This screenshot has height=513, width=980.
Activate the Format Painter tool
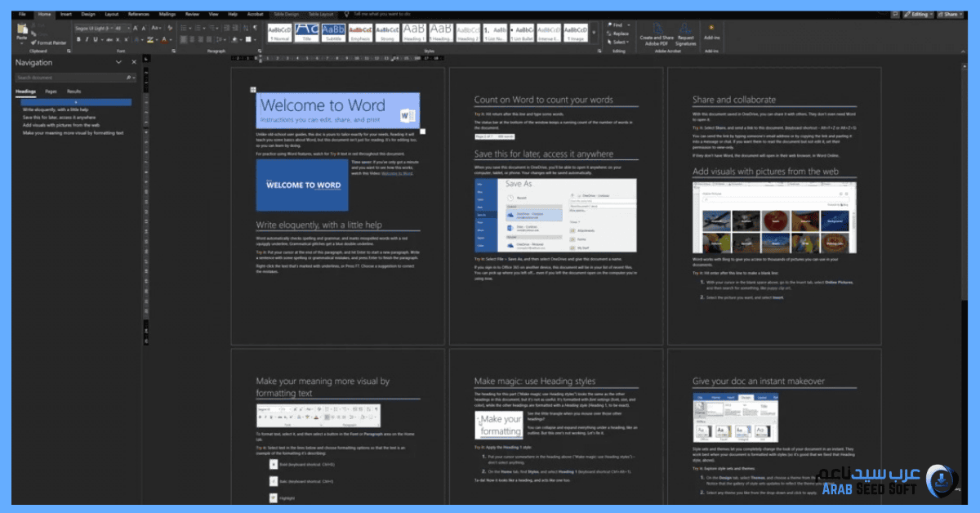point(49,42)
